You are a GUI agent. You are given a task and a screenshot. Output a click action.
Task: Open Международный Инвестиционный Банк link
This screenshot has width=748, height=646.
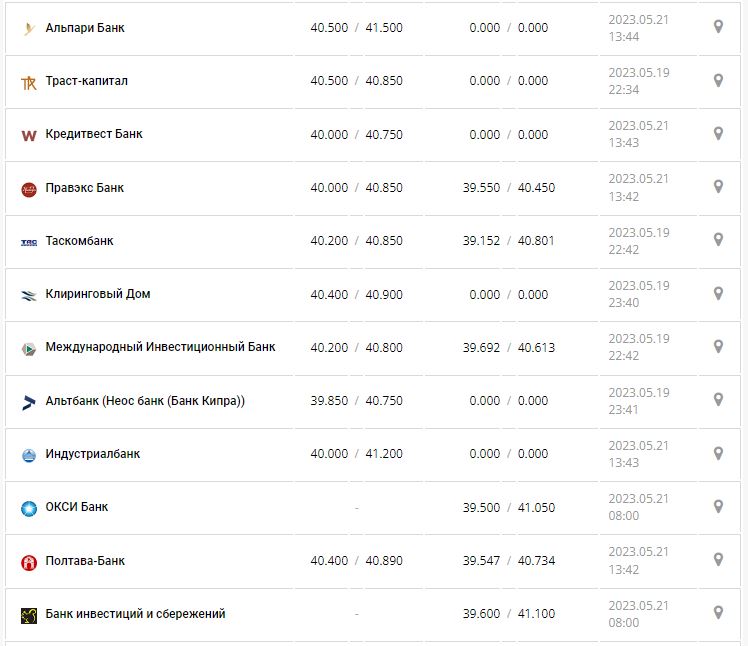160,347
